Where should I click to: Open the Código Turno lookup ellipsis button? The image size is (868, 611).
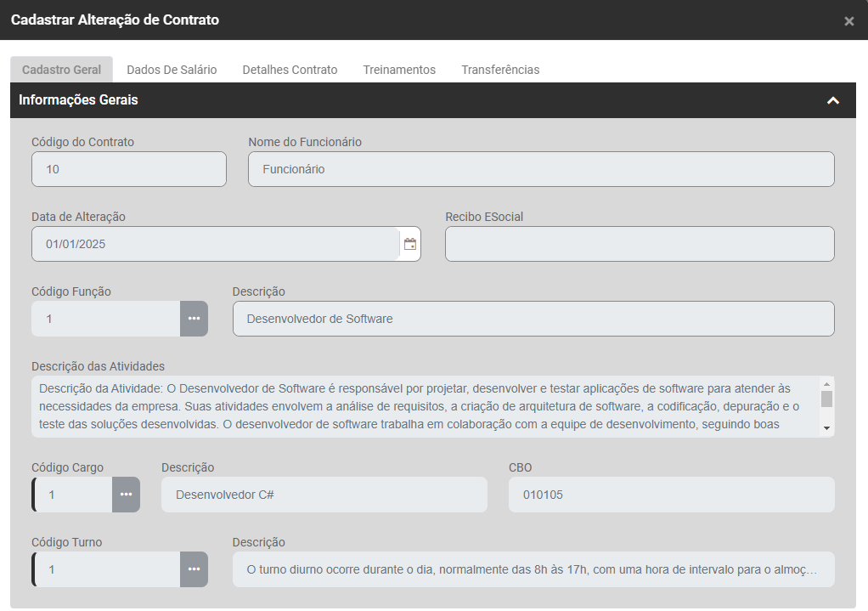tap(194, 569)
